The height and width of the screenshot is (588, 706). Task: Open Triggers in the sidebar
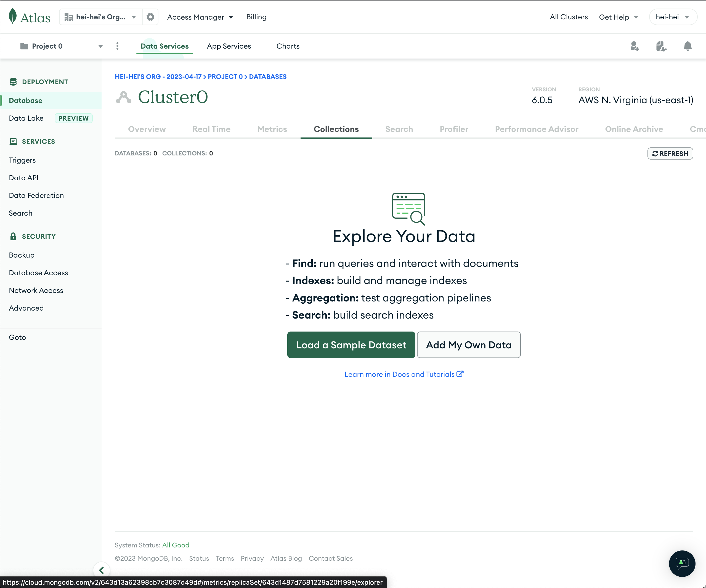tap(22, 160)
